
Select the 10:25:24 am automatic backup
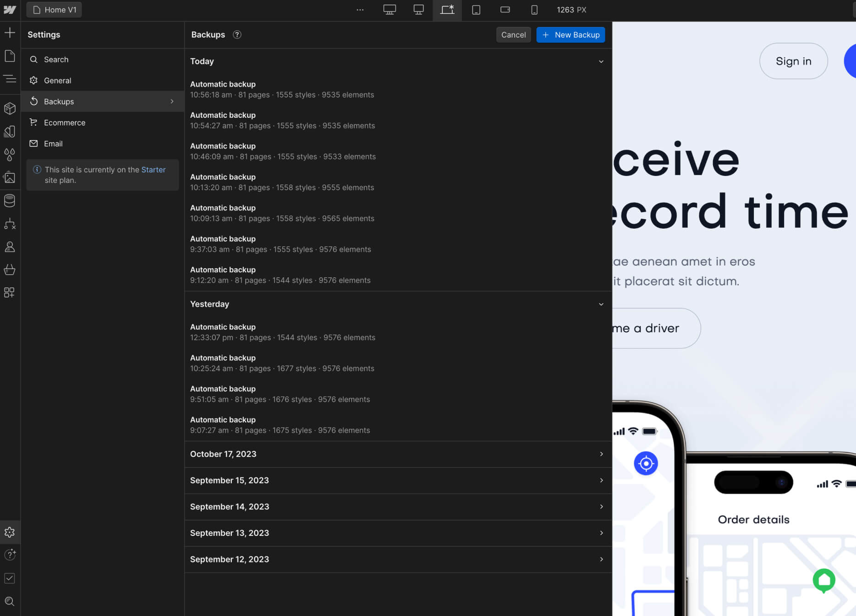(398, 363)
